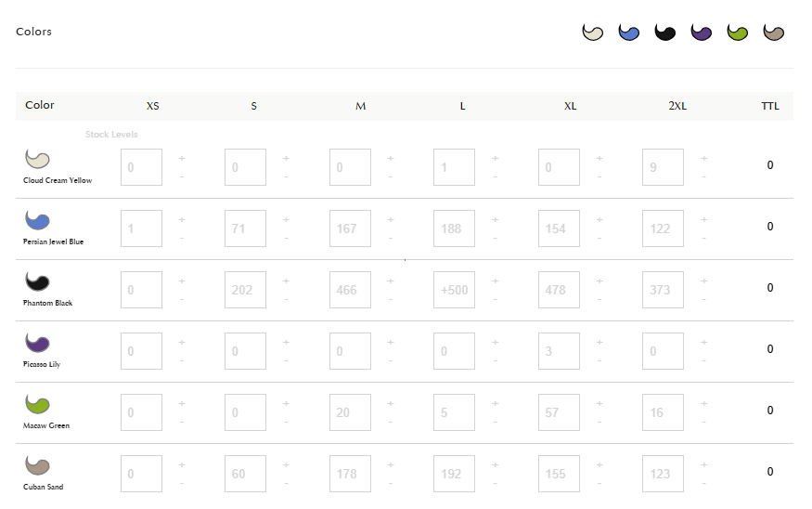Screen dimensions: 812x509
Task: Select the sand color swatch at top
Action: pyautogui.click(x=774, y=33)
